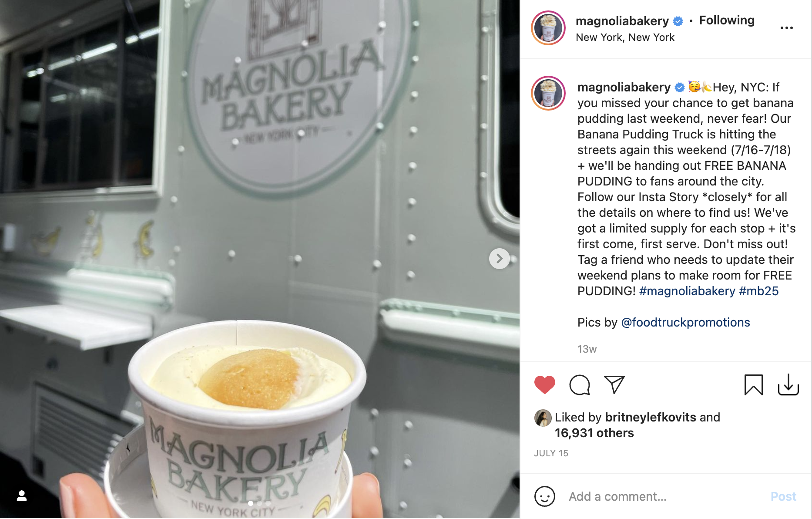Screen dimensions: 812x519
Task: Open the three-dot more options menu
Action: 786,28
